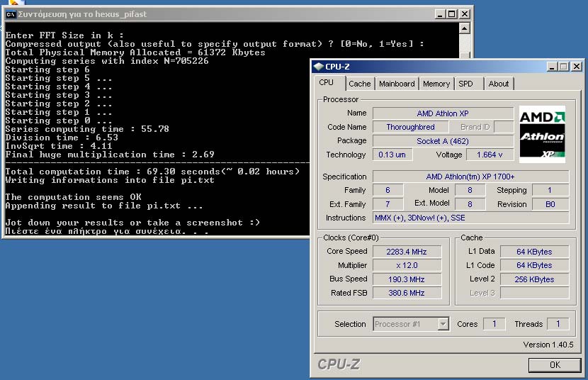Click the Core Speed value 2283.4 MHz
Screen dimensions: 588x380
pyautogui.click(x=407, y=252)
